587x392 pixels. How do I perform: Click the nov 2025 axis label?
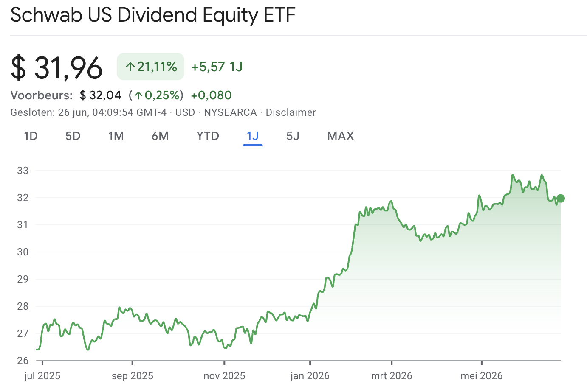(224, 376)
